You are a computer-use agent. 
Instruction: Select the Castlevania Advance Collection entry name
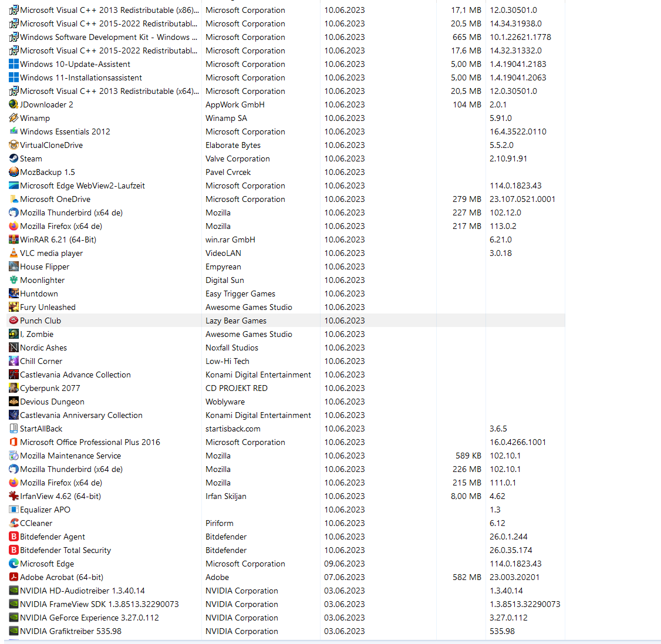point(76,375)
